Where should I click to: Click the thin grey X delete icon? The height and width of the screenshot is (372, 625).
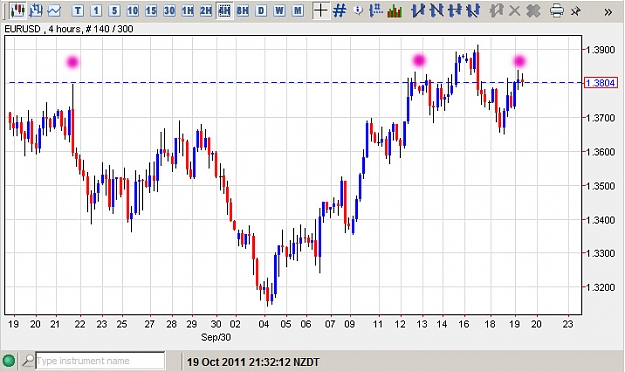[x=515, y=11]
